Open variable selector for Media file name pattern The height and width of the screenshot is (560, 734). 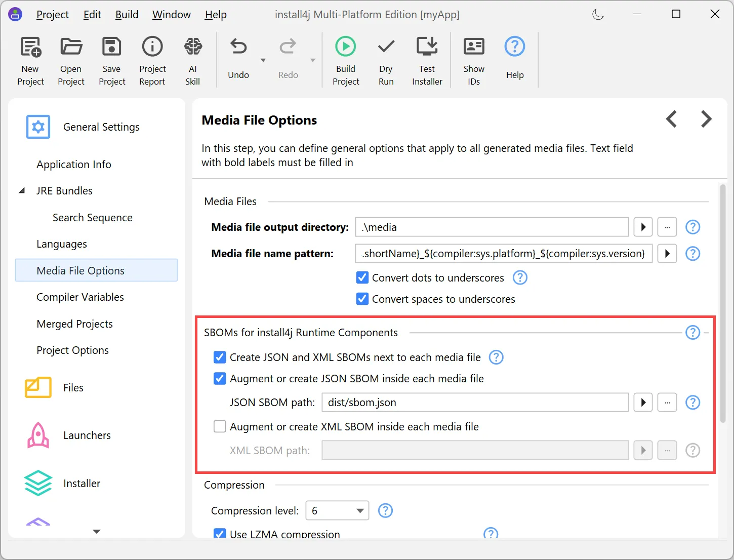[667, 254]
